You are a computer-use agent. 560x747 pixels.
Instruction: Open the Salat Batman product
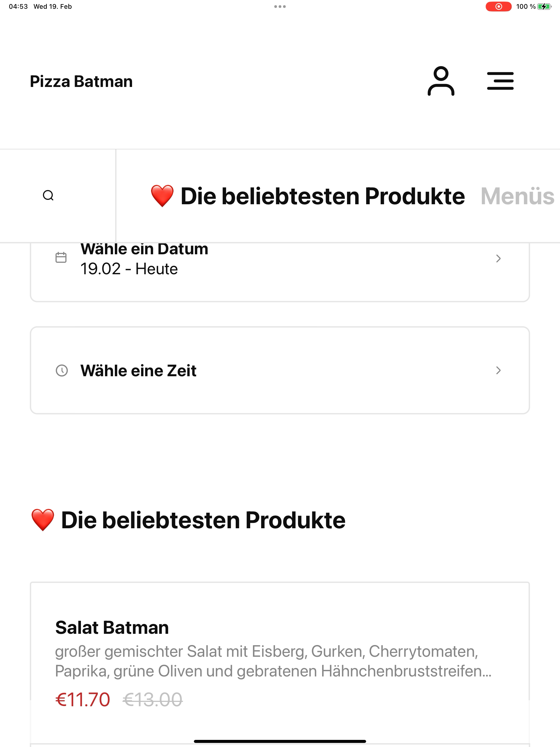(x=280, y=662)
